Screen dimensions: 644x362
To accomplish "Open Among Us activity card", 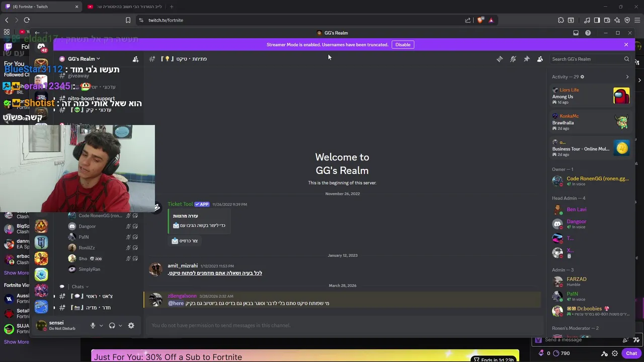I will 591,96.
